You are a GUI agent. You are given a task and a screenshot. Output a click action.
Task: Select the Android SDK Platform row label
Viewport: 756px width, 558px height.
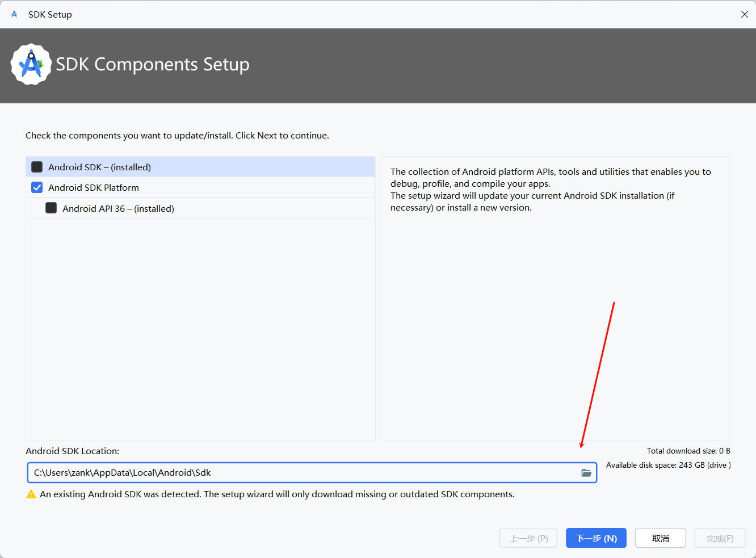tap(94, 187)
